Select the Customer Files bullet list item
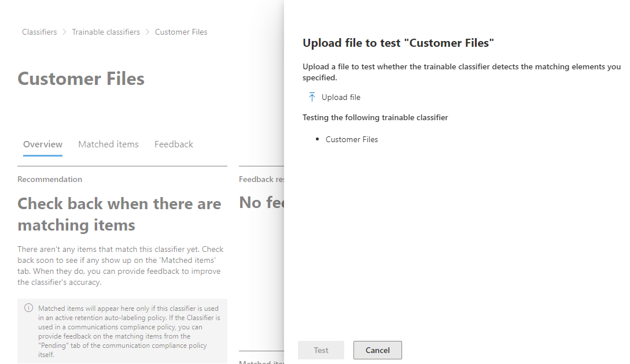 pyautogui.click(x=352, y=139)
